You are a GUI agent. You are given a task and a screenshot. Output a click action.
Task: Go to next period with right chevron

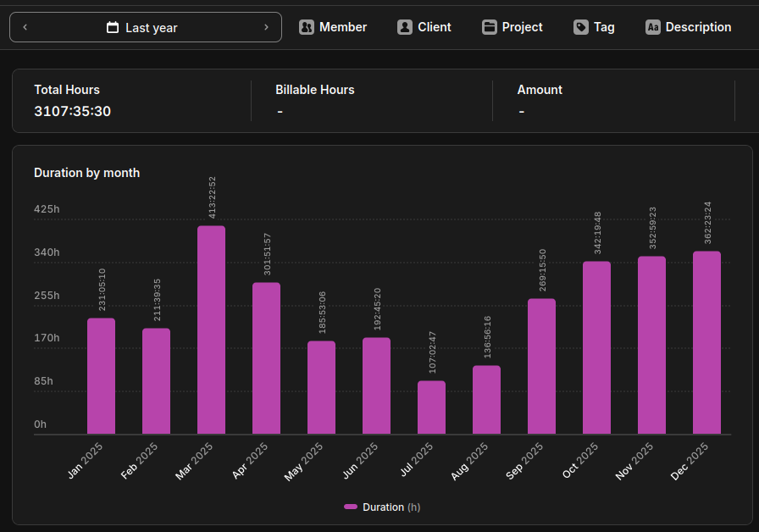pyautogui.click(x=266, y=27)
